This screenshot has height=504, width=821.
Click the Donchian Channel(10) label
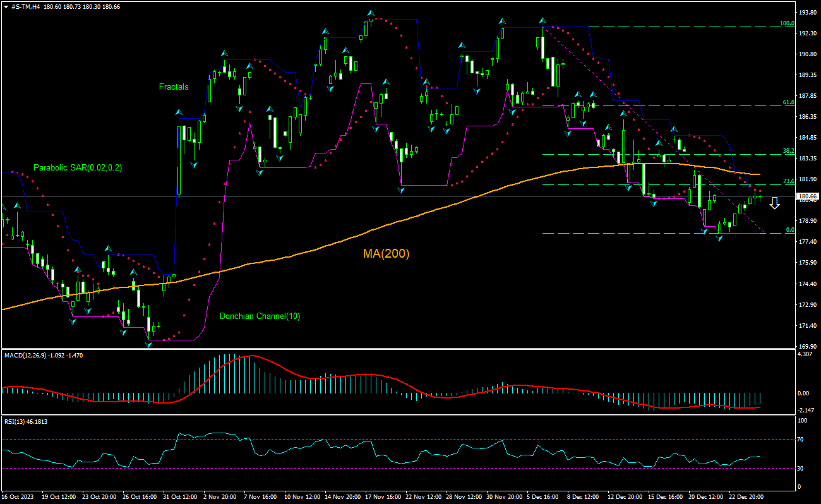pos(260,316)
